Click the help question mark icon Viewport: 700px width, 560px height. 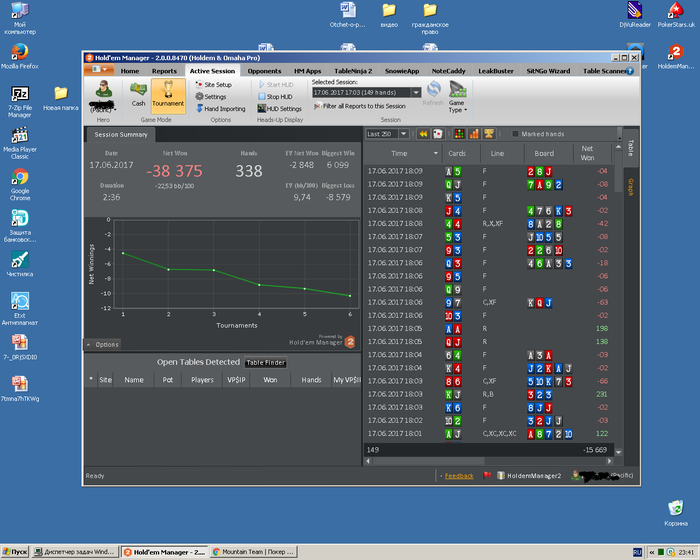coord(630,71)
